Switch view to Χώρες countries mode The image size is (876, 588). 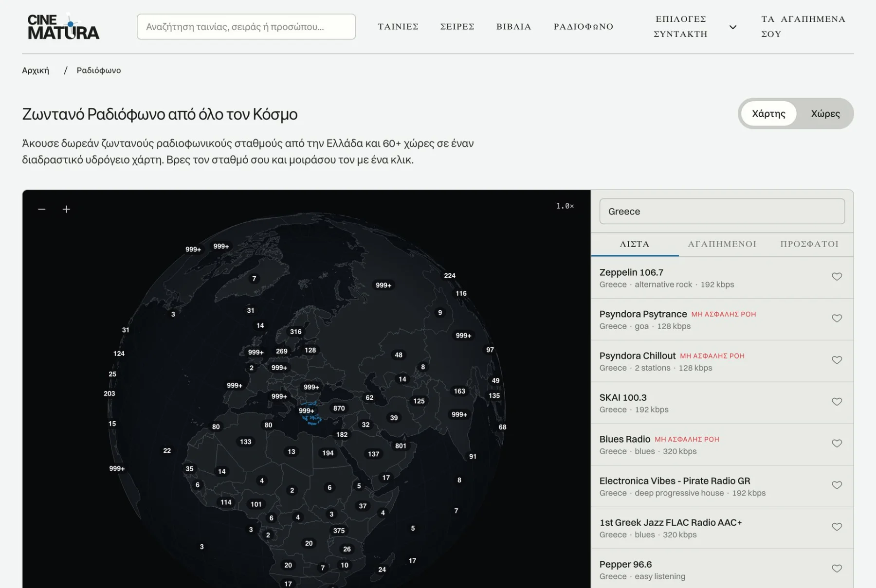825,114
